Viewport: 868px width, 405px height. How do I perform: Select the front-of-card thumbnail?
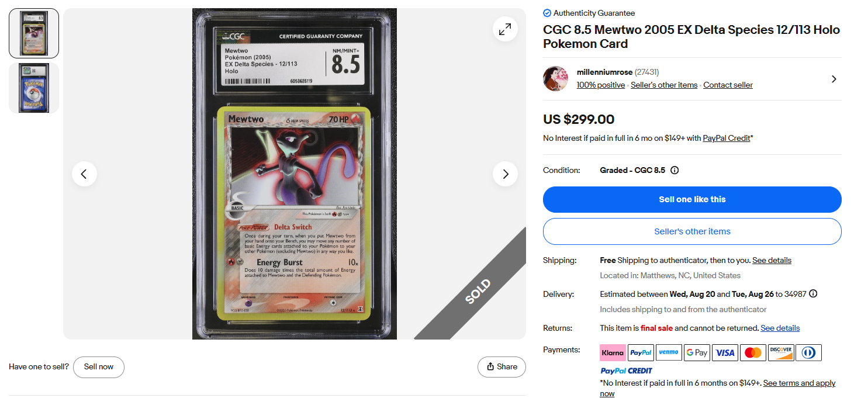tap(34, 33)
